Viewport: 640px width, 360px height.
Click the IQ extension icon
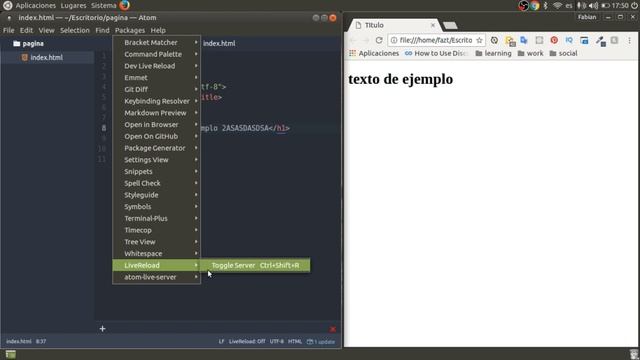click(x=569, y=40)
